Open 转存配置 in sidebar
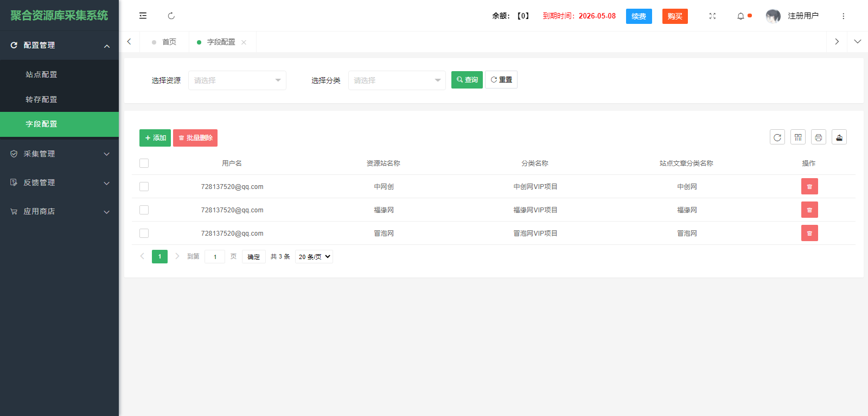Viewport: 868px width, 416px height. [60, 99]
